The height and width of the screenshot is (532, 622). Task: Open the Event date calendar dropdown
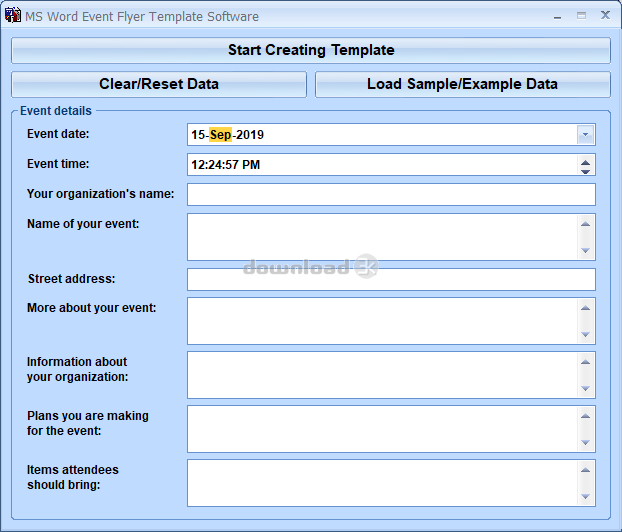pyautogui.click(x=585, y=135)
